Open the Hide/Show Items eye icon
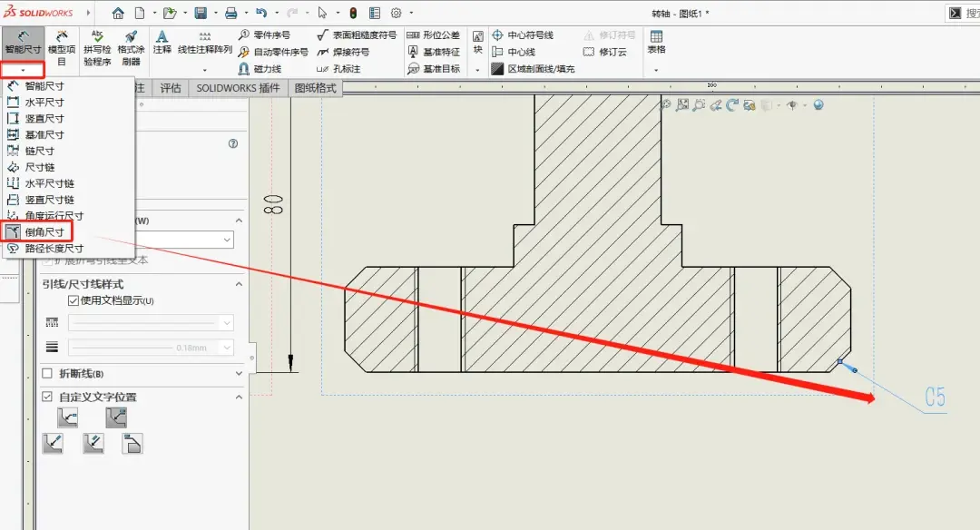980x530 pixels. click(792, 105)
